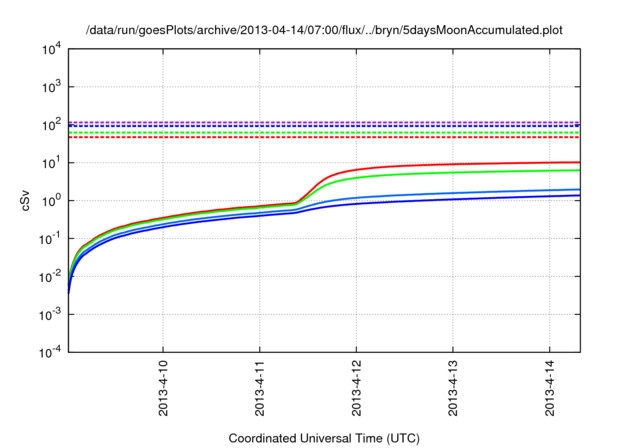The width and height of the screenshot is (640, 448).
Task: Click the plot title file path text
Action: 324,30
